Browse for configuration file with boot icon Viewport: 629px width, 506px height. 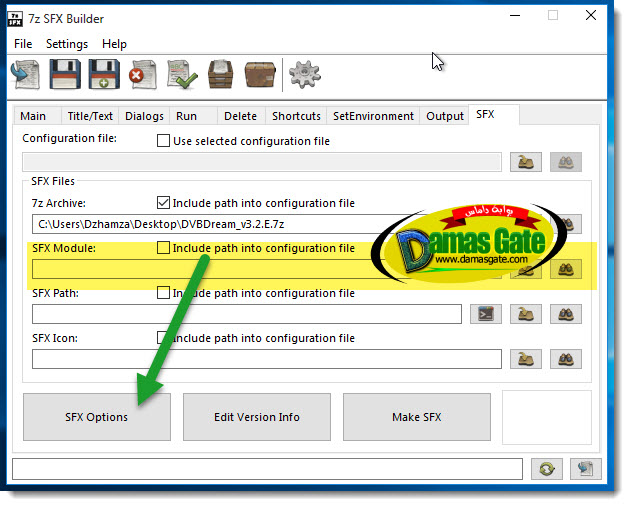point(526,162)
